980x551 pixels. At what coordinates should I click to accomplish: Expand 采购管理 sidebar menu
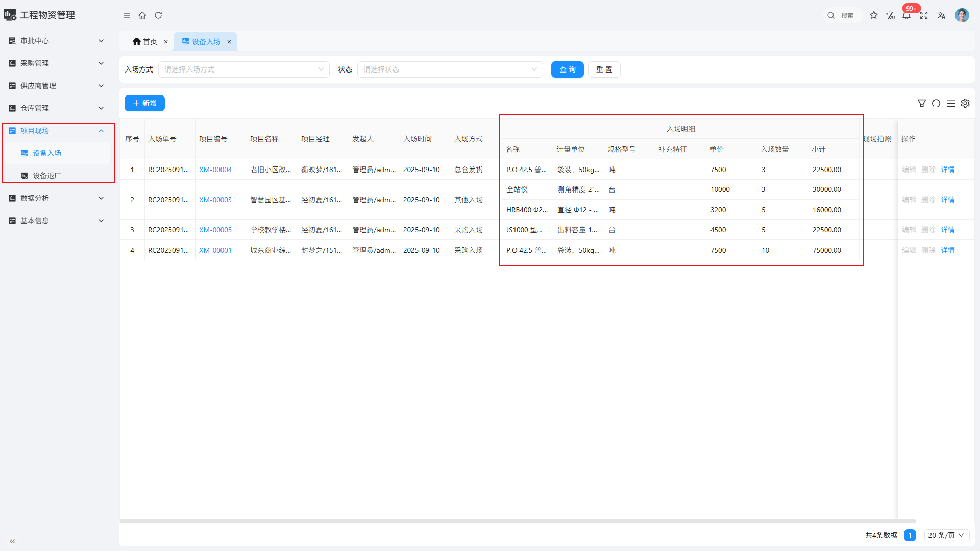(56, 63)
